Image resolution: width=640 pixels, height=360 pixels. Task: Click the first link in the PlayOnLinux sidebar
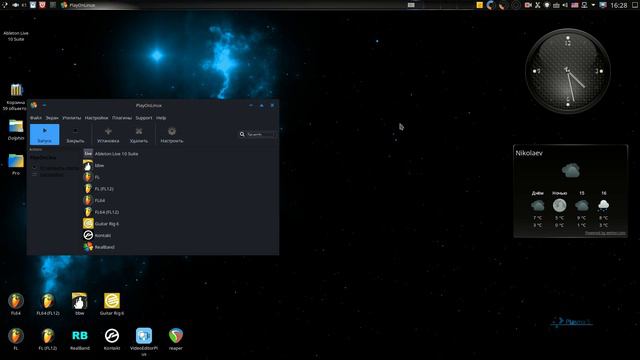point(59,168)
